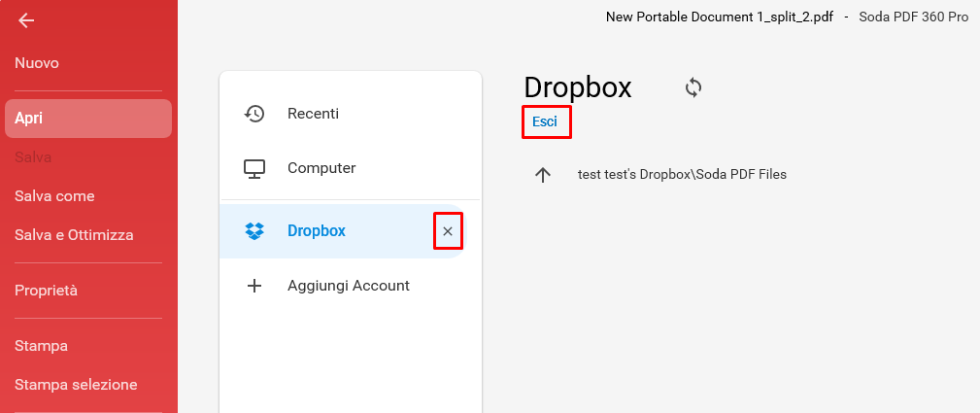The height and width of the screenshot is (413, 980).
Task: Go up one folder with the up arrow
Action: 543,175
